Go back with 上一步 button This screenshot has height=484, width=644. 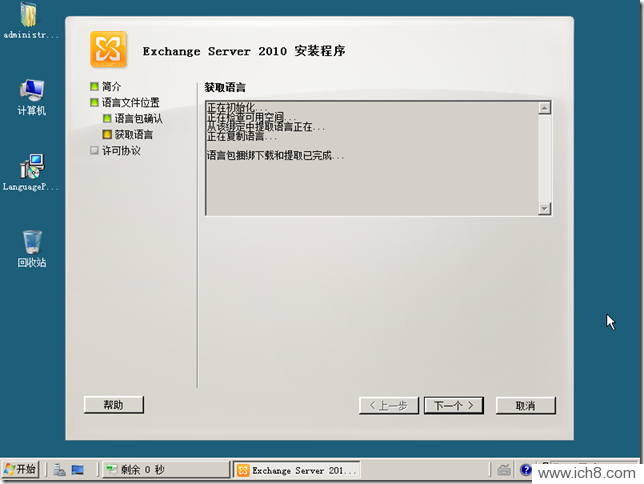[x=389, y=406]
